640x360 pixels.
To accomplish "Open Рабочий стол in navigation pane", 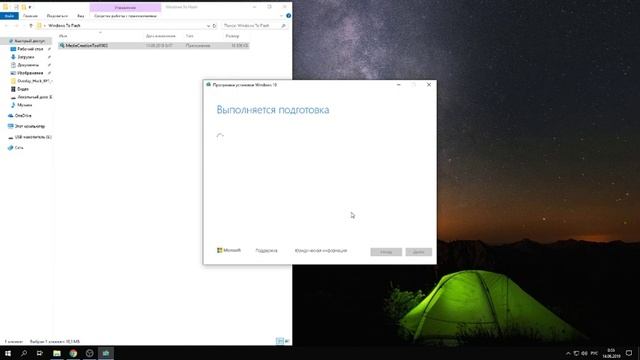I will [x=30, y=49].
